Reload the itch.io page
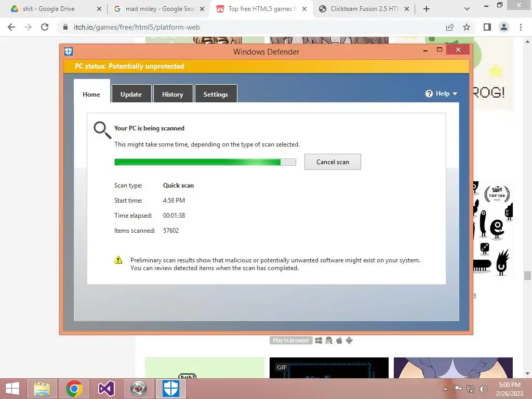 [x=45, y=27]
